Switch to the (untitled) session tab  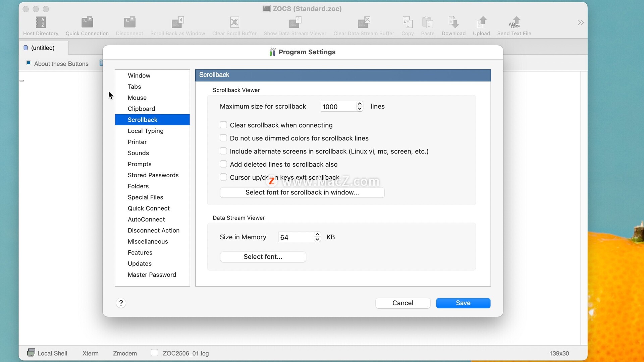click(43, 48)
